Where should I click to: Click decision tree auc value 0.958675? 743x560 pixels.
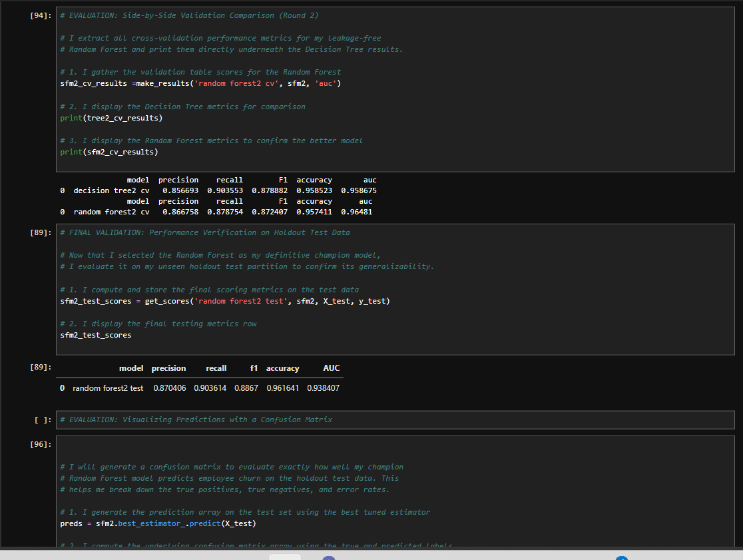(359, 190)
